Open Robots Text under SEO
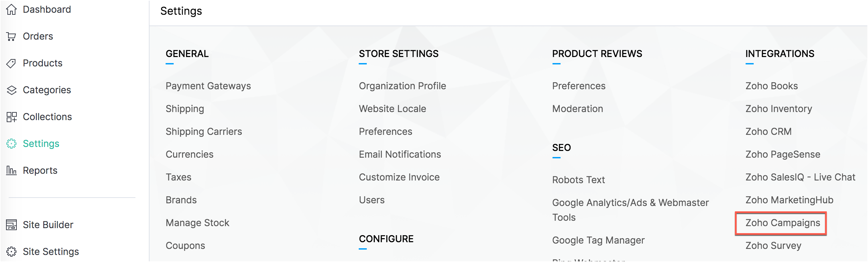 (578, 180)
